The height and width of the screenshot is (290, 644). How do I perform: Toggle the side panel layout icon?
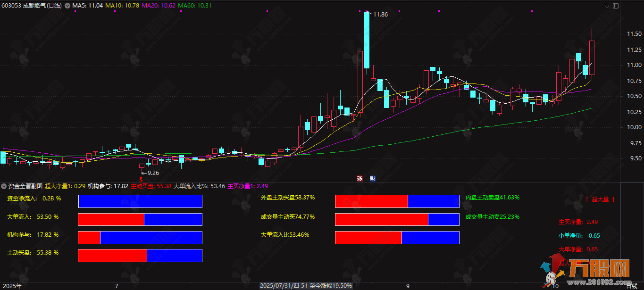(615, 6)
